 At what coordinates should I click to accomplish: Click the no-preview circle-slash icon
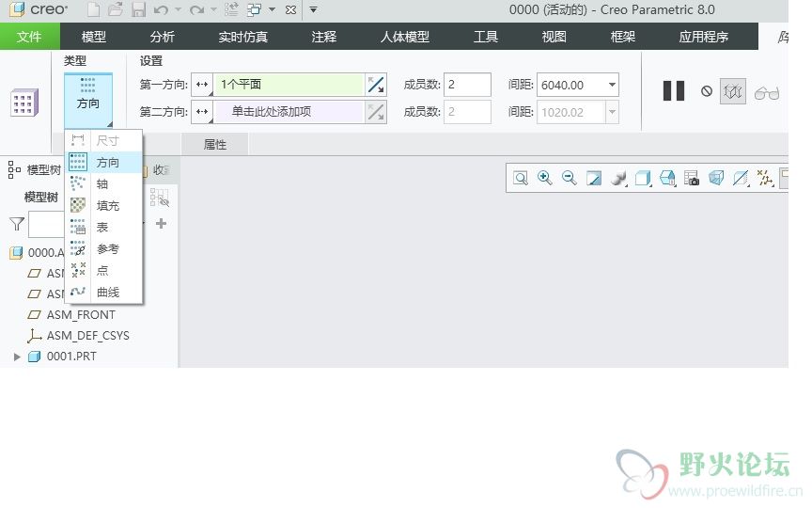click(x=707, y=91)
